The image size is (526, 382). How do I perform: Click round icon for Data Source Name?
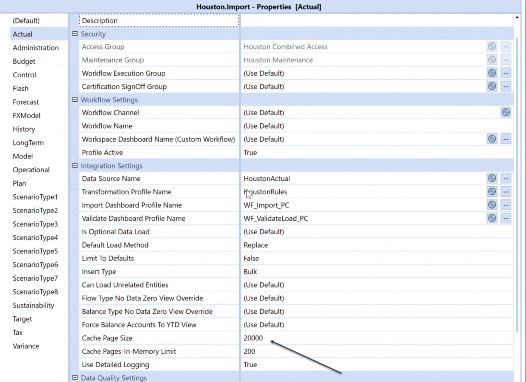(x=492, y=178)
